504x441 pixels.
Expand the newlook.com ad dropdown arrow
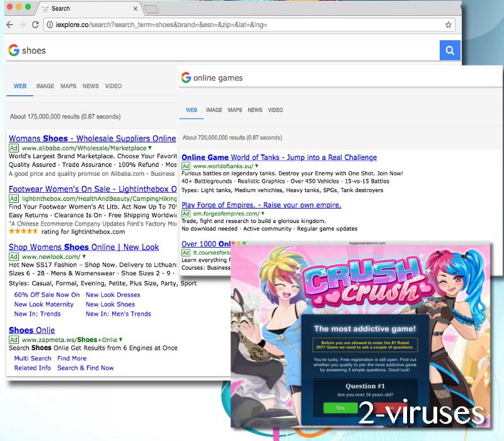pyautogui.click(x=83, y=256)
